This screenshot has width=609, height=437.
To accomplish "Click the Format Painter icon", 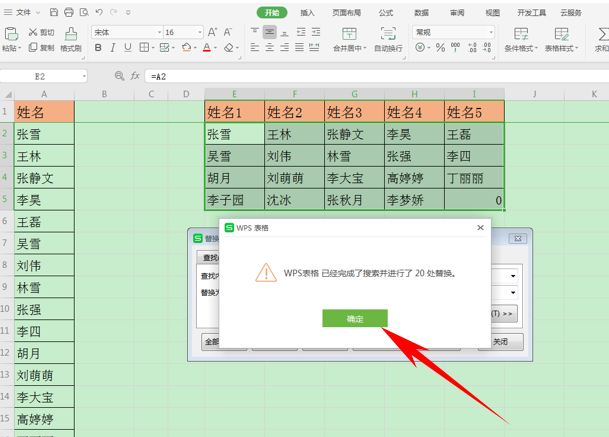I will tap(71, 39).
